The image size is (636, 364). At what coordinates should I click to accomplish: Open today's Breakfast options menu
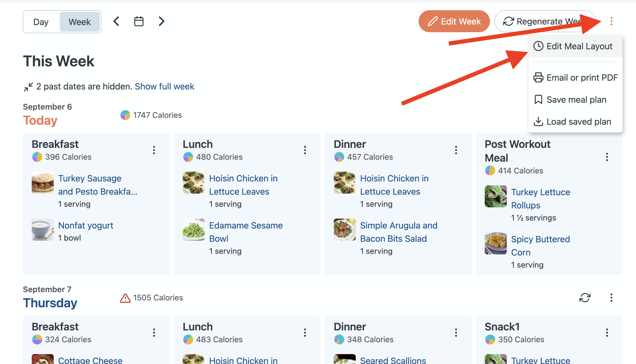[x=154, y=150]
